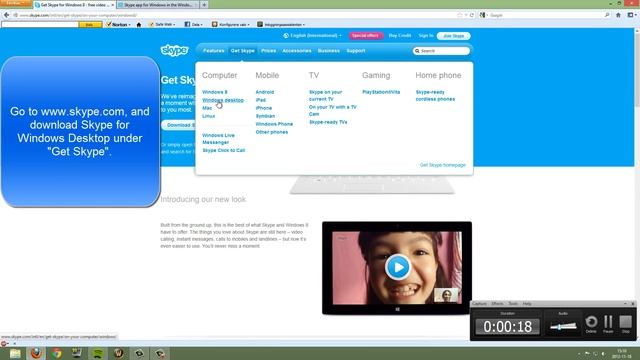Reload the page with the refresh icon
The width and height of the screenshot is (640, 360).
(x=472, y=15)
